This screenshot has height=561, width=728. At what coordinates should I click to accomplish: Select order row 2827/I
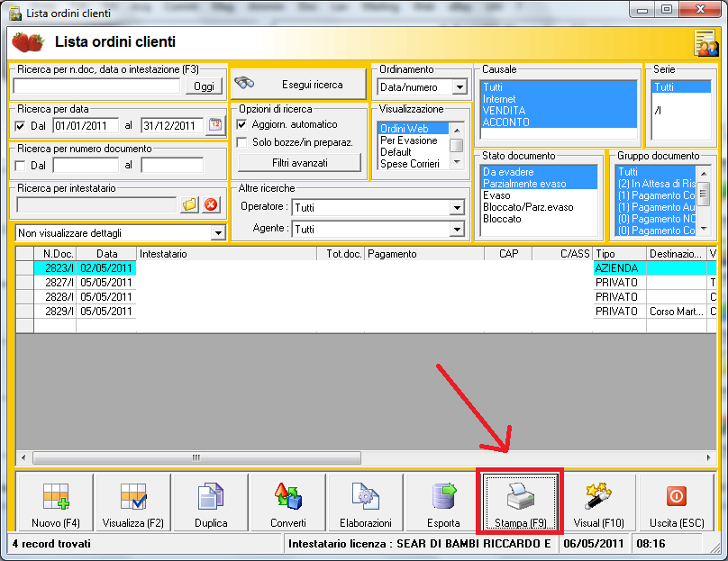click(x=367, y=283)
